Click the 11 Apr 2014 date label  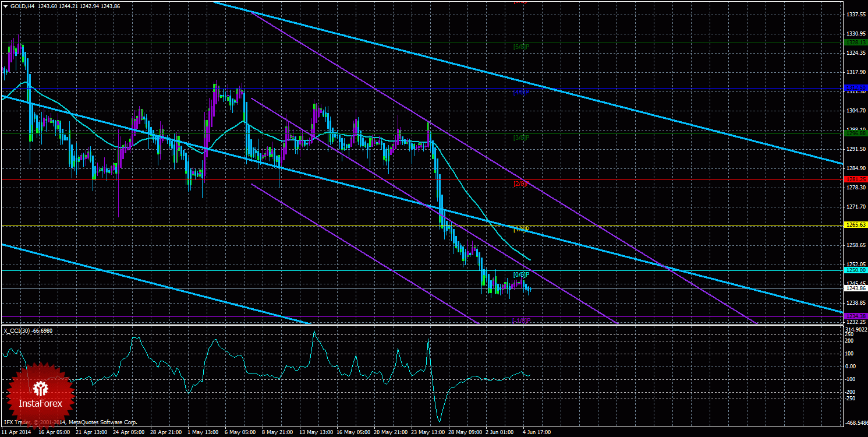click(16, 433)
